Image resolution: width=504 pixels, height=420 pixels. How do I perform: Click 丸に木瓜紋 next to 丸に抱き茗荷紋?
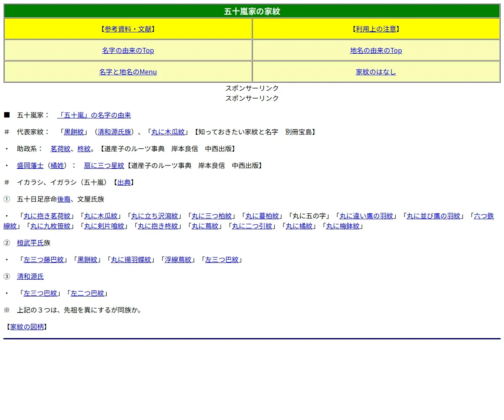pyautogui.click(x=101, y=216)
